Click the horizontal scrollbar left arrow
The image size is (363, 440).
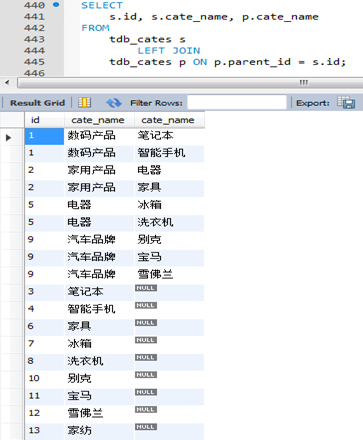point(7,82)
